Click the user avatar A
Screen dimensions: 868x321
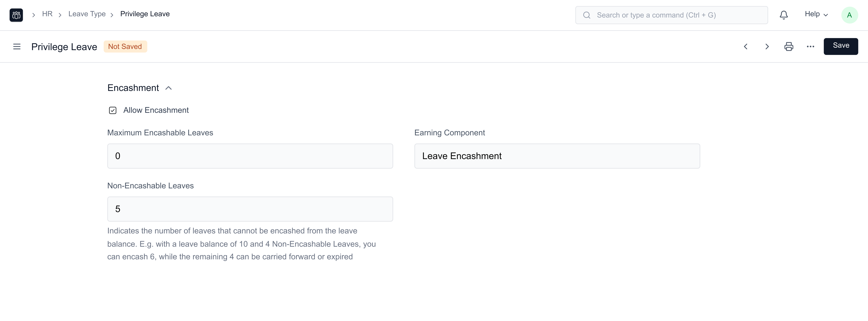(x=849, y=15)
